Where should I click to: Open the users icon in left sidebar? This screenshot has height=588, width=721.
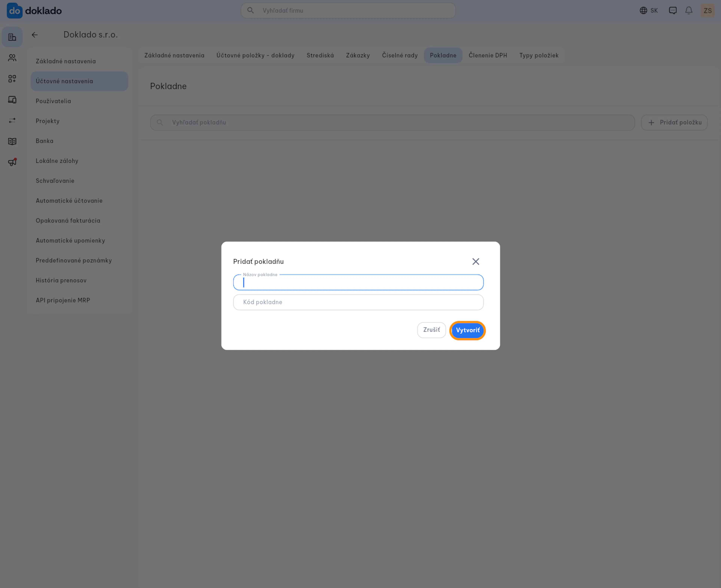(x=12, y=58)
